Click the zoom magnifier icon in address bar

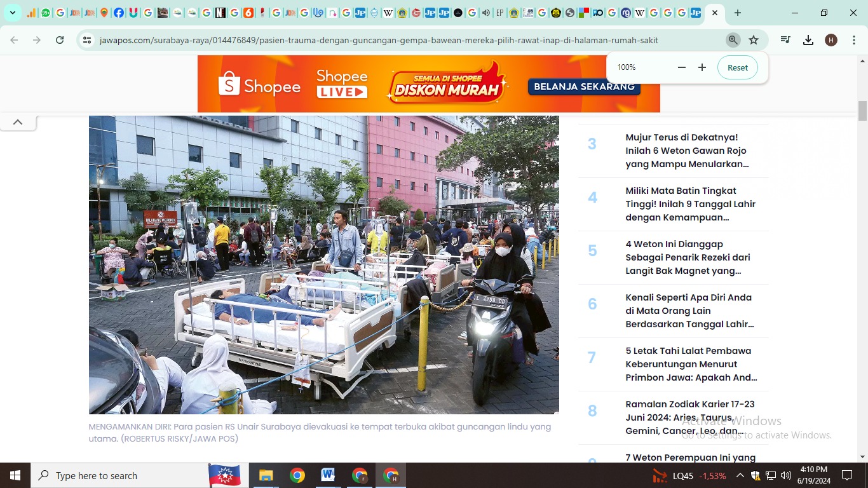pos(733,40)
